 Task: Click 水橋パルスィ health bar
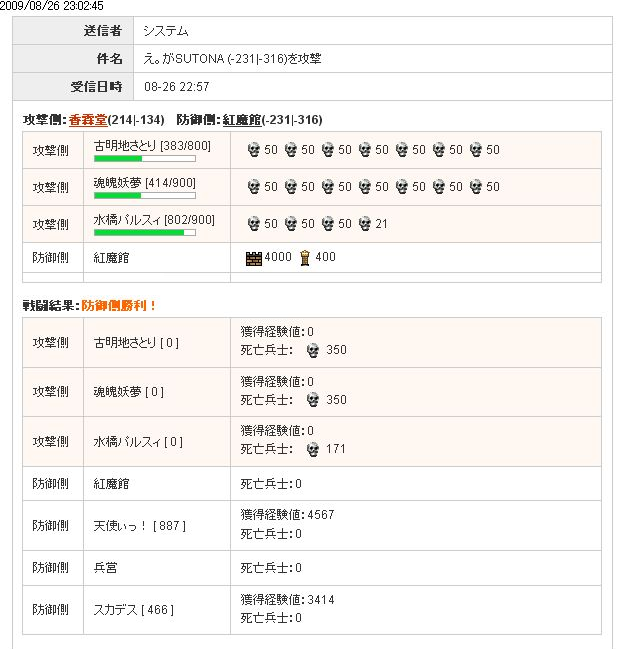click(x=145, y=233)
